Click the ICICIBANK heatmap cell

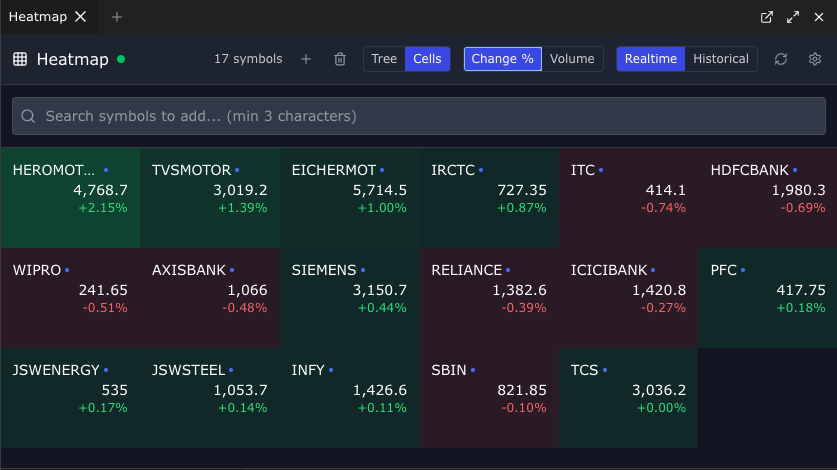(628, 297)
